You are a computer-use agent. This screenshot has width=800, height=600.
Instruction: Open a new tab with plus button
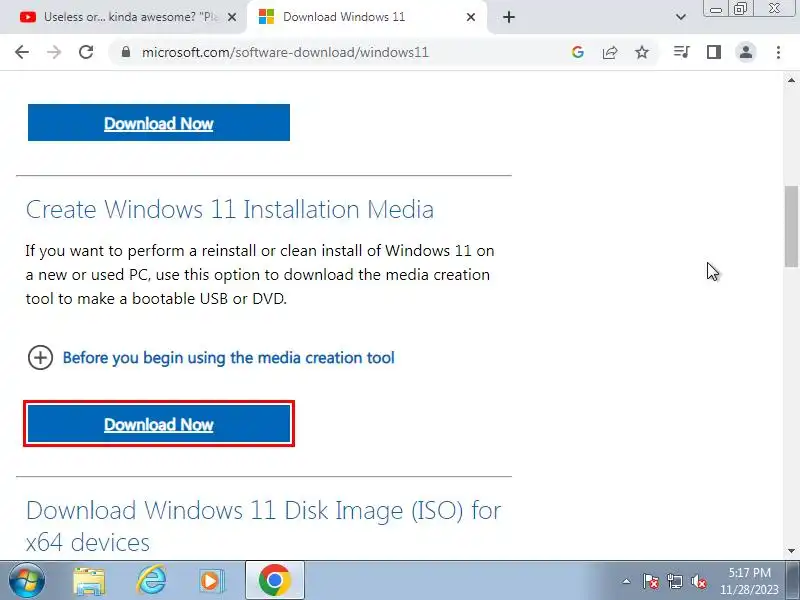[509, 17]
